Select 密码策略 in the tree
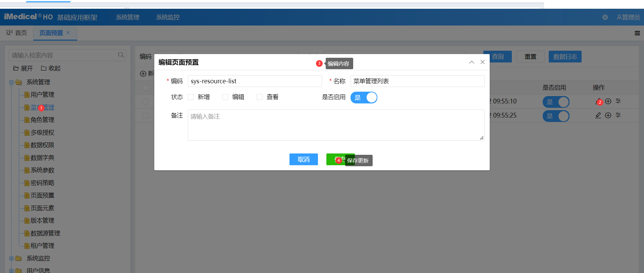The height and width of the screenshot is (273, 644). click(42, 183)
